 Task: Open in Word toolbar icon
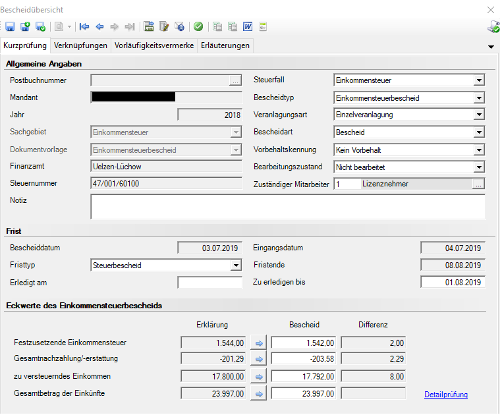pyautogui.click(x=248, y=27)
